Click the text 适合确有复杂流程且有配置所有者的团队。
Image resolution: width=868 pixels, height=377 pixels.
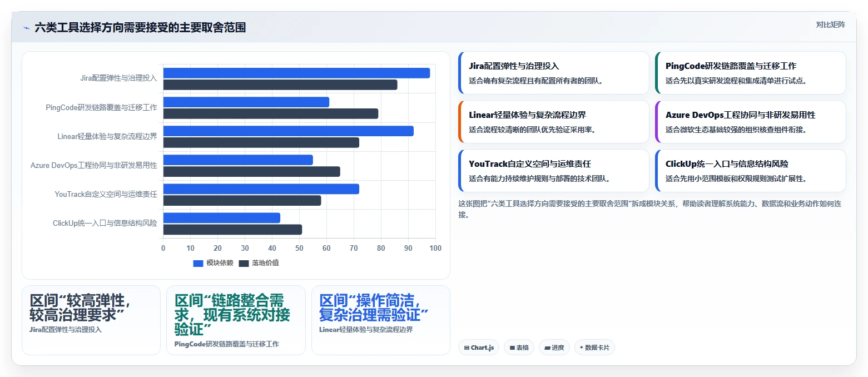(537, 81)
